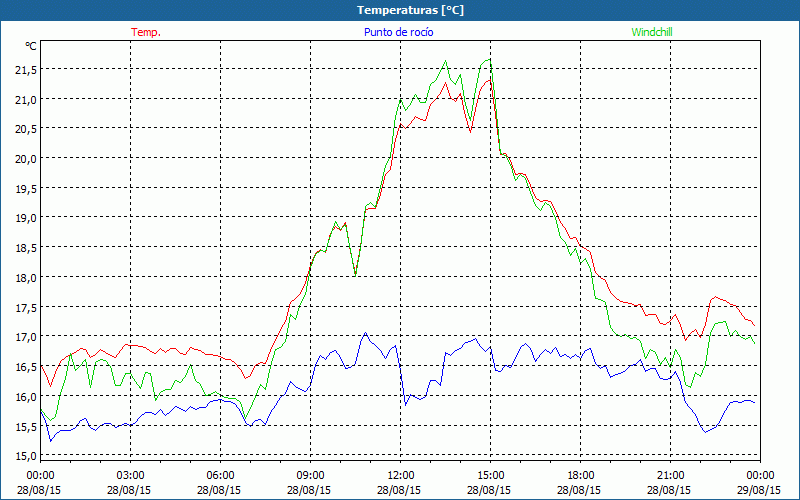Click the 09:00 time axis label

pyautogui.click(x=311, y=476)
